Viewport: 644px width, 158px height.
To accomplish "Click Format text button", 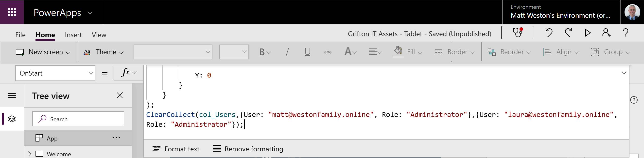I will click(x=176, y=149).
